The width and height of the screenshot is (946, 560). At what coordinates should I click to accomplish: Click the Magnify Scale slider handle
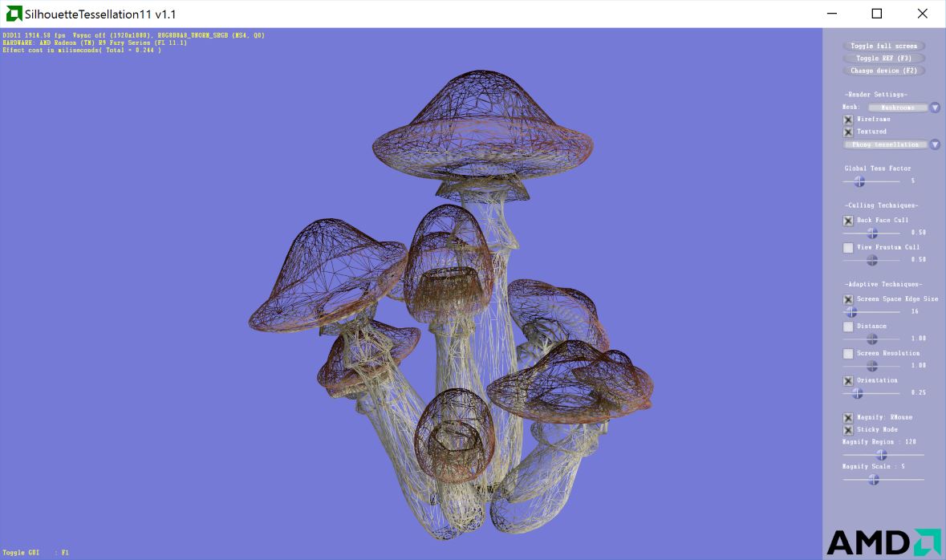[873, 480]
